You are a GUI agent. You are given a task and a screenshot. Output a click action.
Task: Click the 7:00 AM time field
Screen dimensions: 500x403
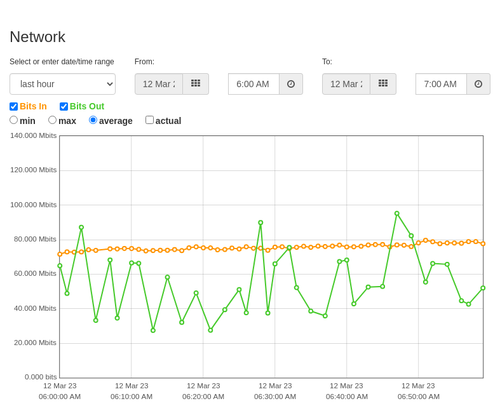pos(441,84)
